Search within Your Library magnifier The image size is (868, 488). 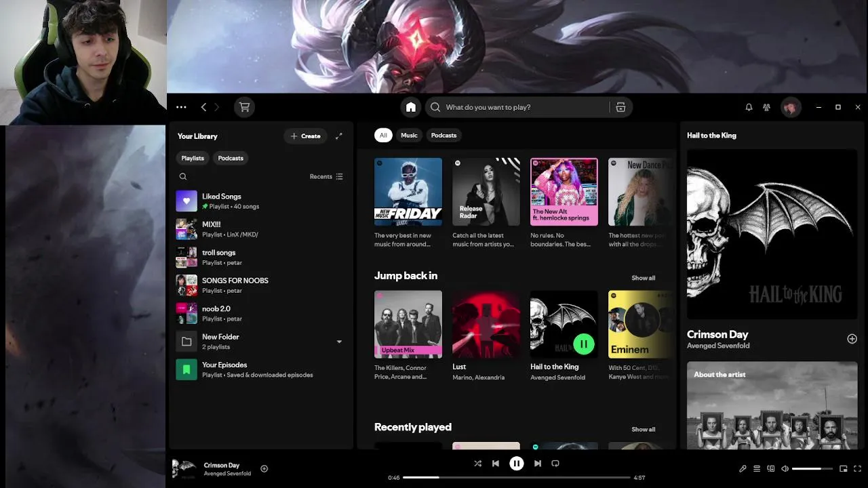pyautogui.click(x=183, y=176)
